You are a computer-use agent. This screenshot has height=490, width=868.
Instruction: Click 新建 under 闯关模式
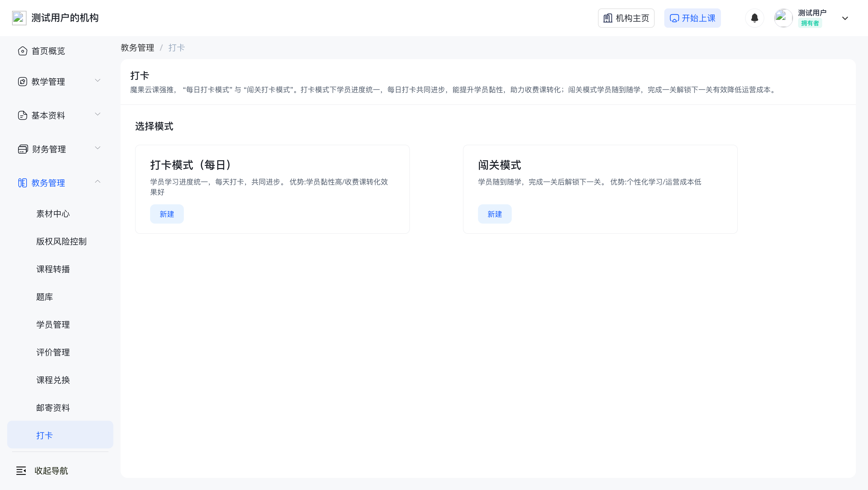coord(495,214)
